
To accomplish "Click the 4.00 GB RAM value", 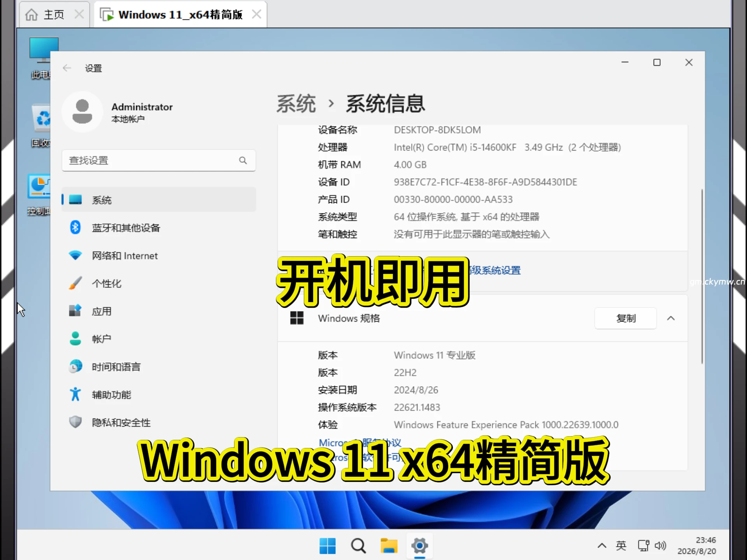I will pyautogui.click(x=410, y=164).
